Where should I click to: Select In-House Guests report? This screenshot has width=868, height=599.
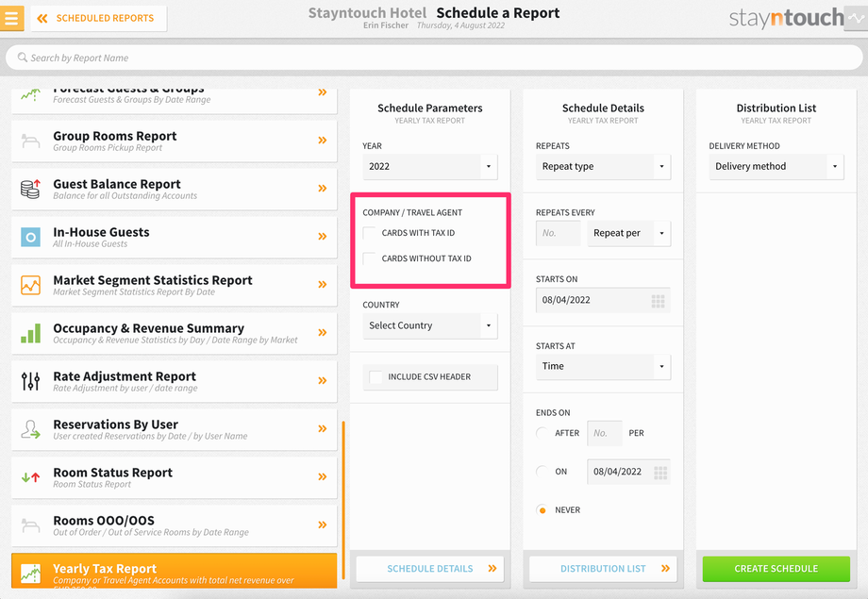coord(174,237)
